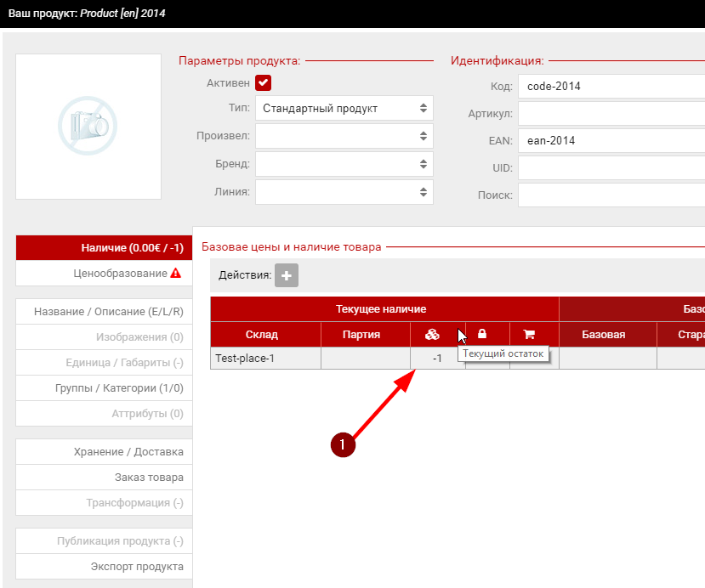Click the red warning icon beside Ценообразование
The width and height of the screenshot is (705, 588).
[x=176, y=274]
